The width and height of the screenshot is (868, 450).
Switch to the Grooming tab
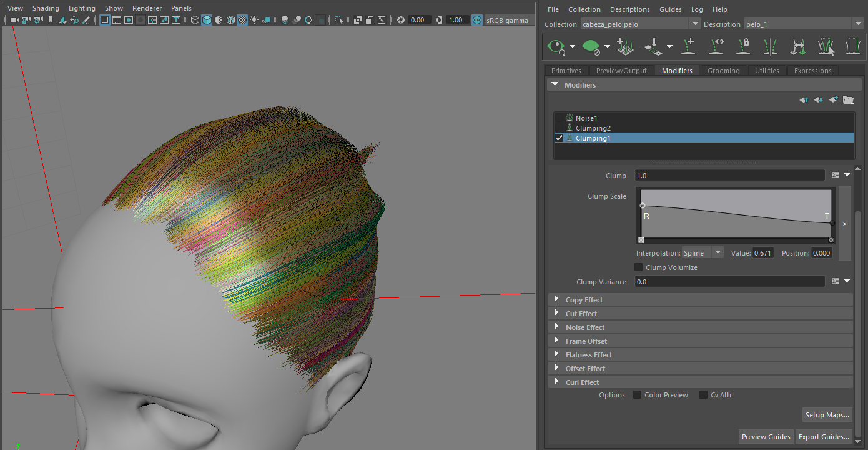724,70
